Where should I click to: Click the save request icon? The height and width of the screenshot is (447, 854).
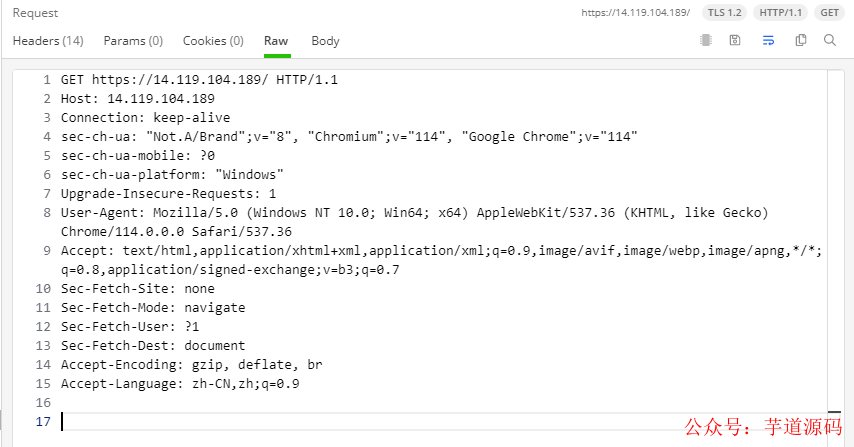(x=735, y=40)
